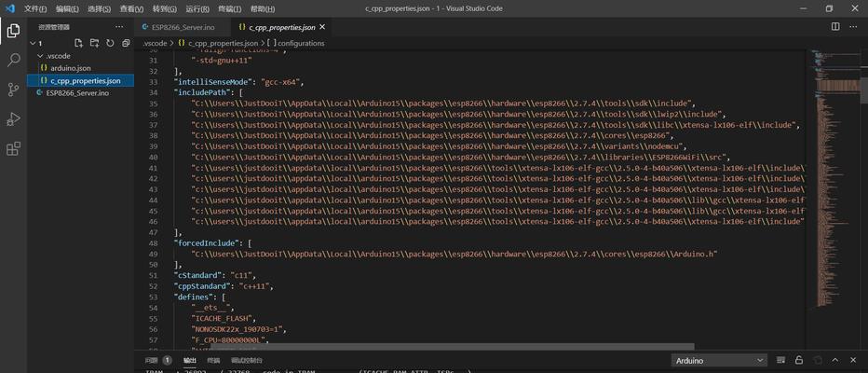Split the editor to the right
Viewport: 868px width, 373px height.
[x=835, y=27]
